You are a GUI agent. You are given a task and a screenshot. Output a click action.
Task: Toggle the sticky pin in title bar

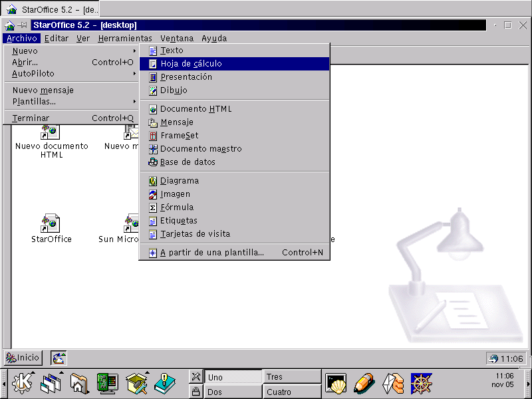pos(23,25)
